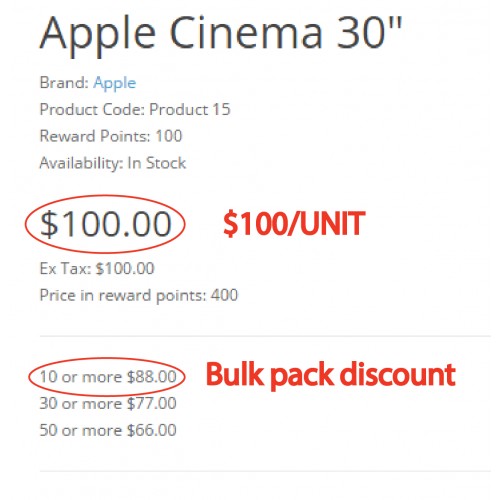
Task: Click the divider line above bulk discounts
Action: [265, 336]
